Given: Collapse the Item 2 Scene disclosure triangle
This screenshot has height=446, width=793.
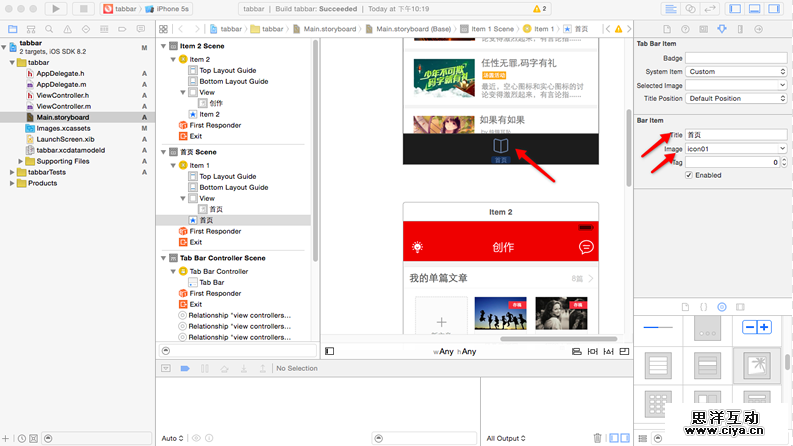Looking at the screenshot, I should 164,46.
